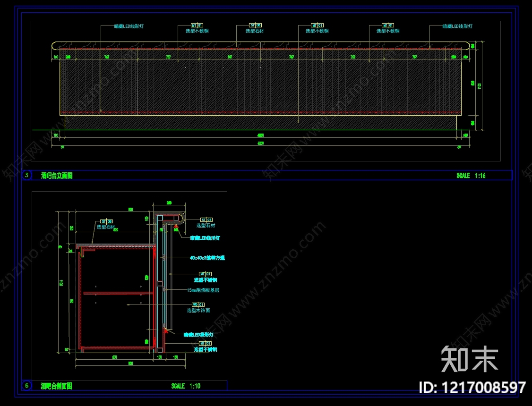The height and width of the screenshot is (406, 532).
Task: Click the ID: 1217008597 text
Action: [472, 388]
